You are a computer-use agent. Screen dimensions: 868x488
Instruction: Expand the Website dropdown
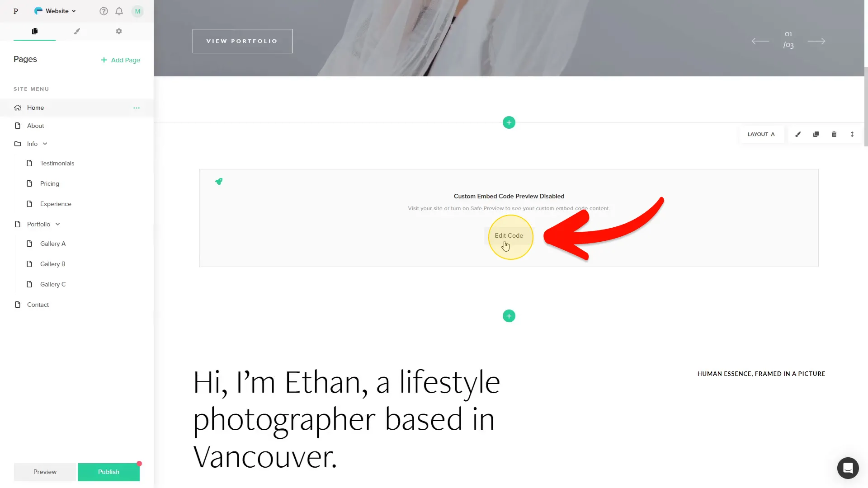(x=55, y=11)
